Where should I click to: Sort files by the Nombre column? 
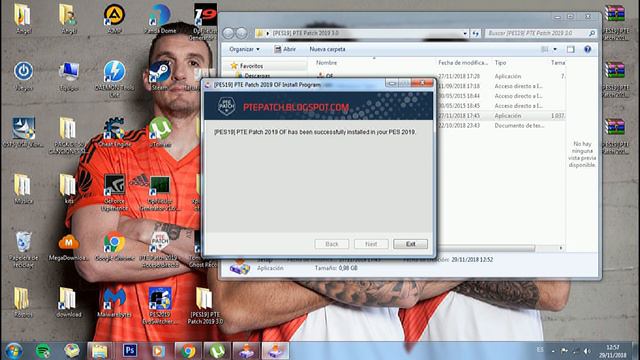coord(327,62)
